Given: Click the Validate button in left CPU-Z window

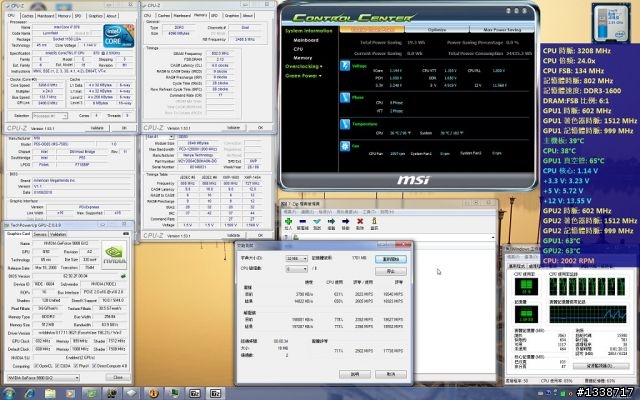Looking at the screenshot, I should click(97, 128).
